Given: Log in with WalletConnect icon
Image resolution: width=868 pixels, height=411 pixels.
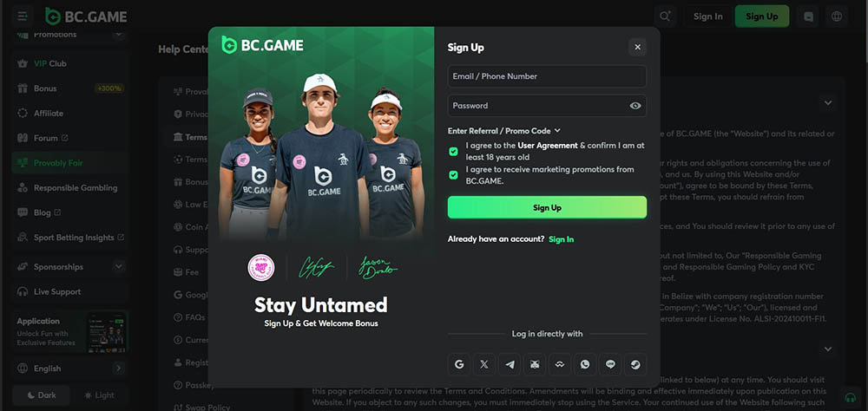Looking at the screenshot, I should [x=560, y=364].
